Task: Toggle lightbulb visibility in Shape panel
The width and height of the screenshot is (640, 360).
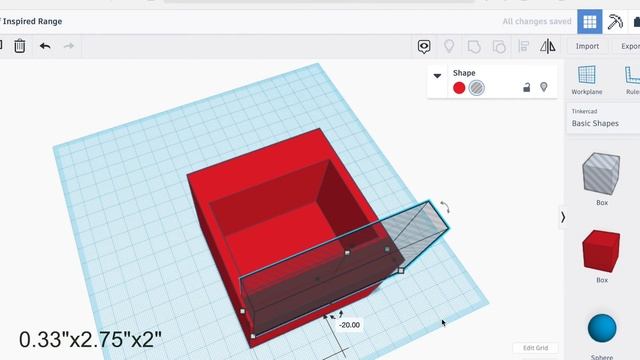Action: point(544,87)
